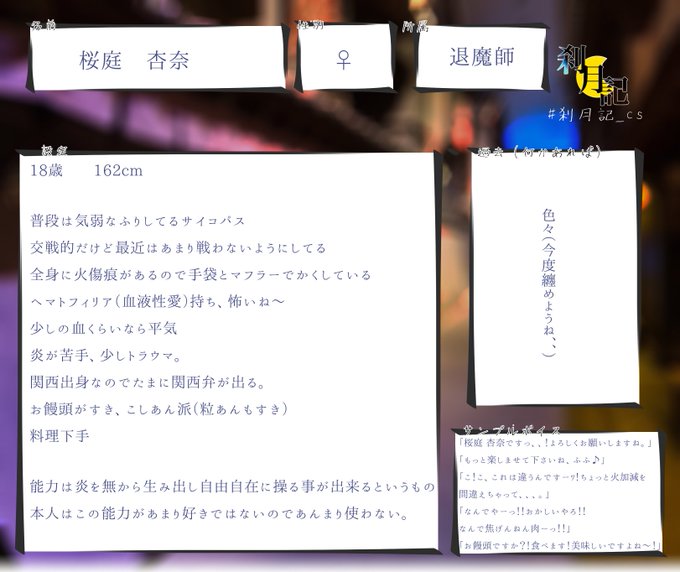Click the sample line もっと楽しませて下さいね
Screen dimensions: 680x572
click(x=532, y=459)
